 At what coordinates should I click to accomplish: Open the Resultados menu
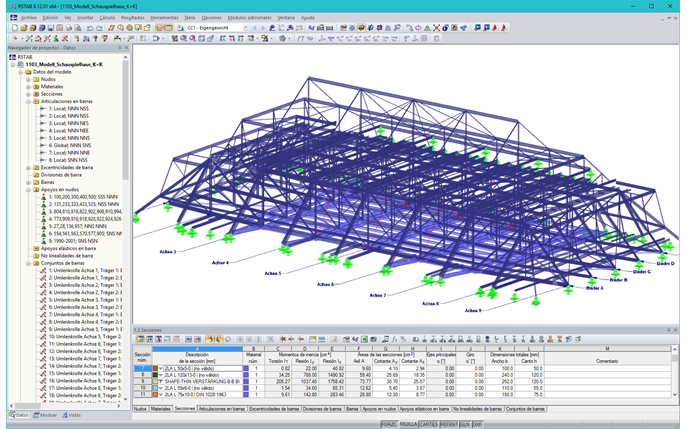(x=133, y=18)
